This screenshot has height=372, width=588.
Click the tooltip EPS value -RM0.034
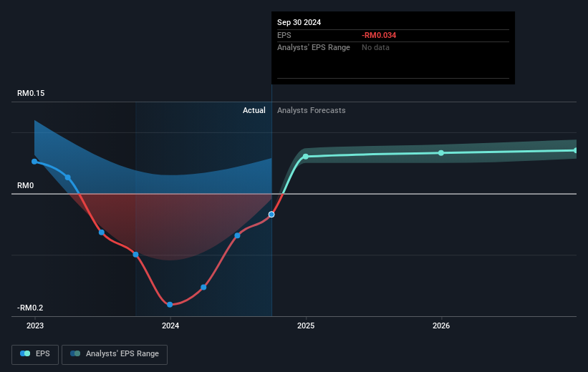click(x=379, y=35)
